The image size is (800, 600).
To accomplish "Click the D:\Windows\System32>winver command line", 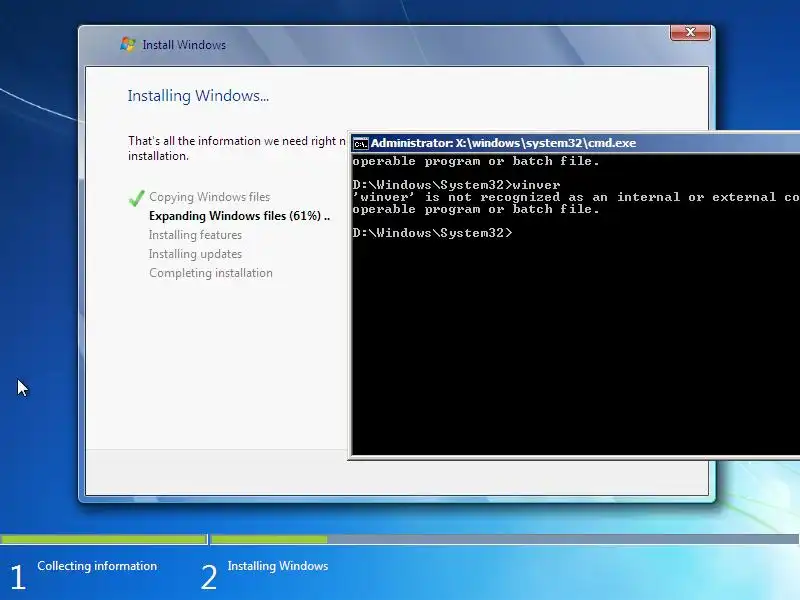I will 456,185.
